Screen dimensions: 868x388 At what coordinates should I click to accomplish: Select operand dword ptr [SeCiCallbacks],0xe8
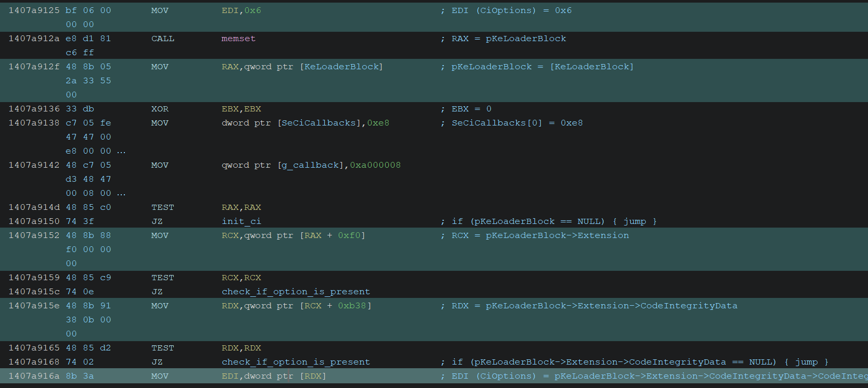tap(305, 123)
